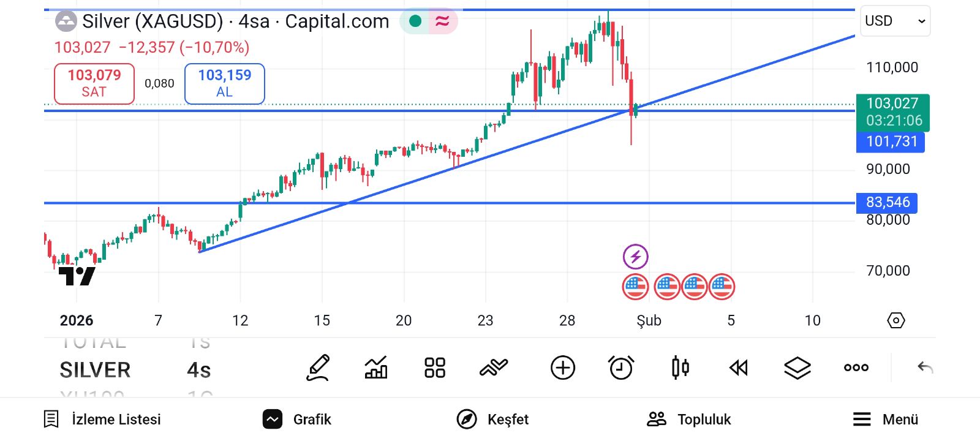Tap the add plus circle icon
Screen dimensions: 980x441
tap(562, 367)
